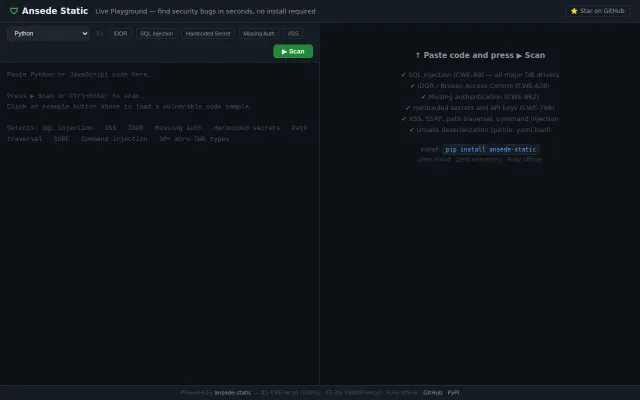The height and width of the screenshot is (400, 640).
Task: Load the IDOR example
Action: click(x=120, y=33)
